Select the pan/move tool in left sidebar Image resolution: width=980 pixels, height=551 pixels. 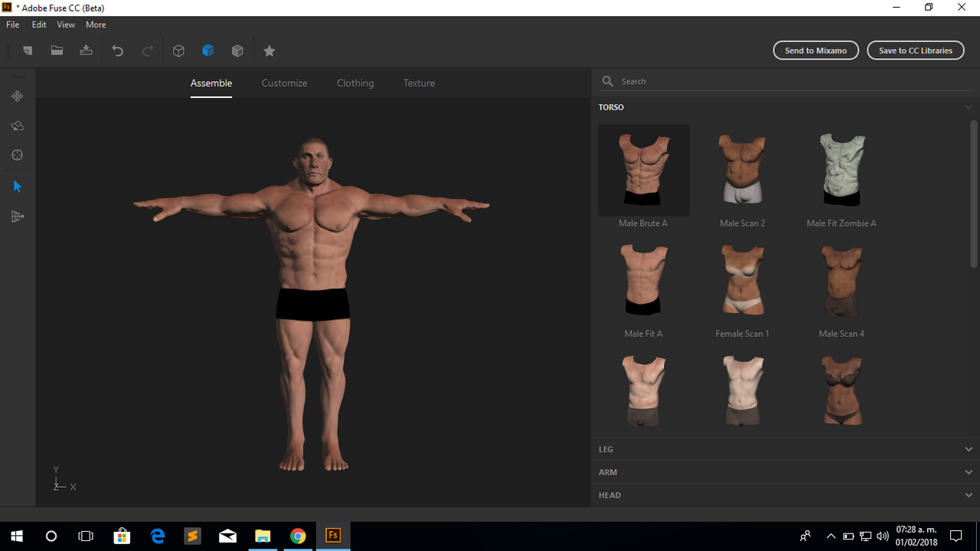click(x=17, y=96)
